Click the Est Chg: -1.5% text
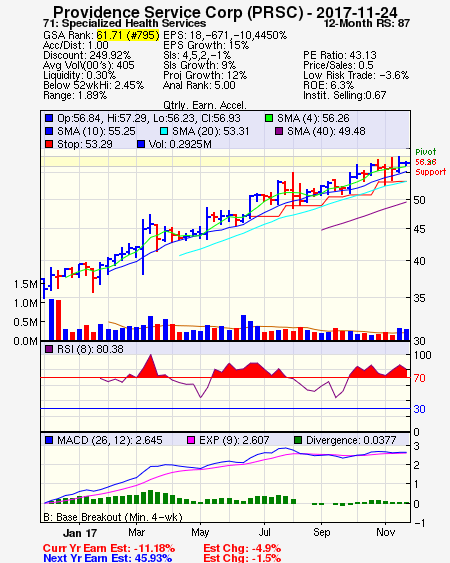Viewport: 450px width, 563px height. [x=242, y=558]
